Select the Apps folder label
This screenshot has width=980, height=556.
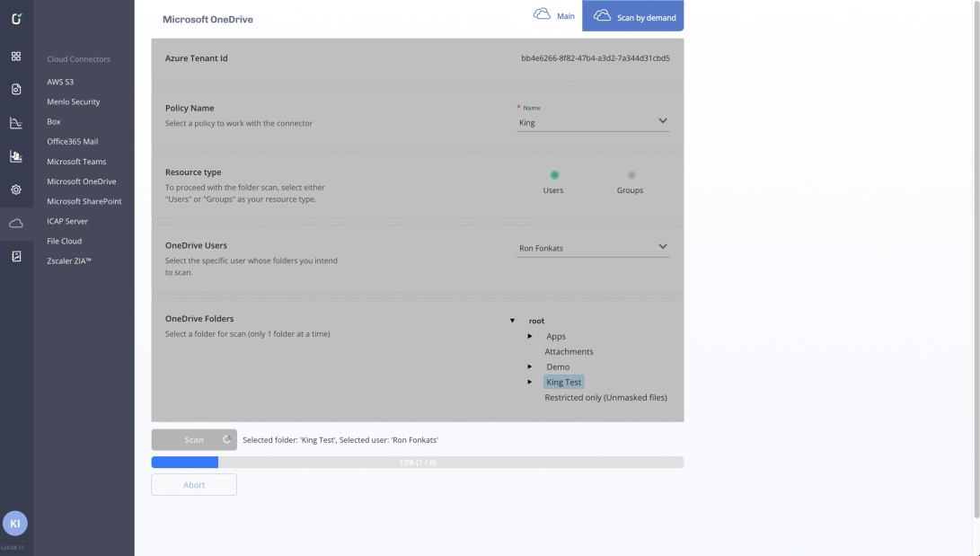556,336
